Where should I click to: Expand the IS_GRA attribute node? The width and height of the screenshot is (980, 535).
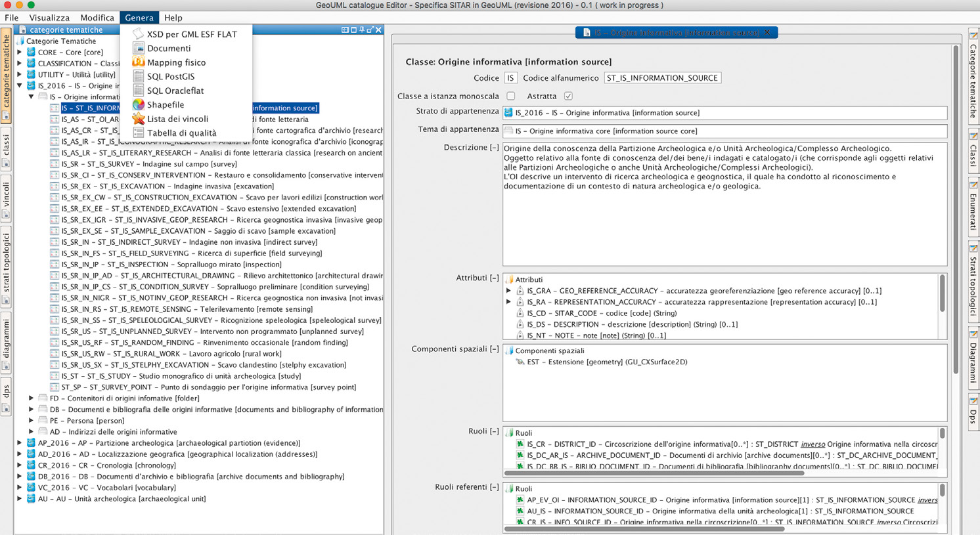(x=508, y=290)
